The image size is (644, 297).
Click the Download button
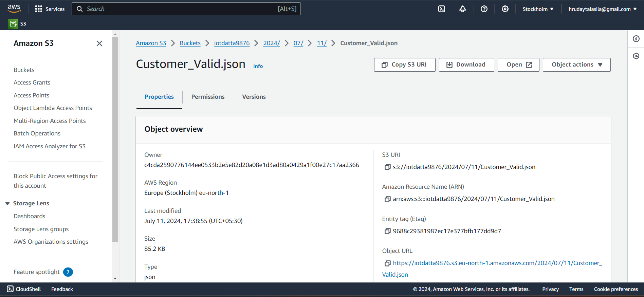point(466,65)
